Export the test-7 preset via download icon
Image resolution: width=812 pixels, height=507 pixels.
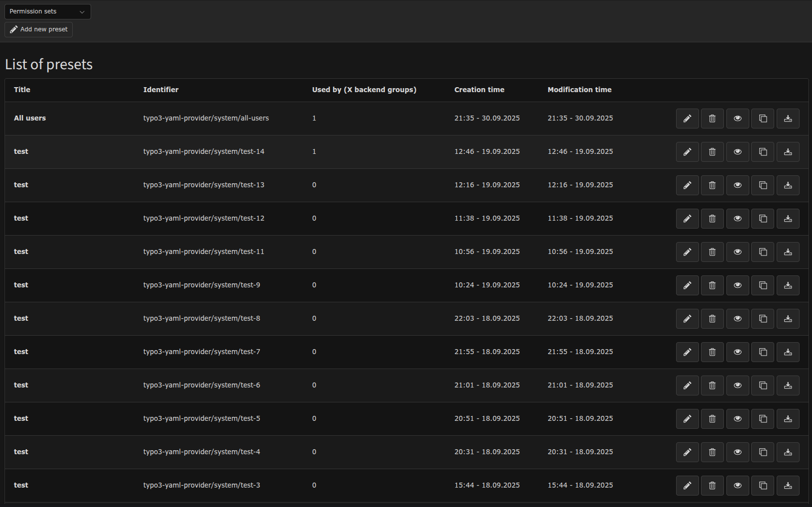point(788,352)
